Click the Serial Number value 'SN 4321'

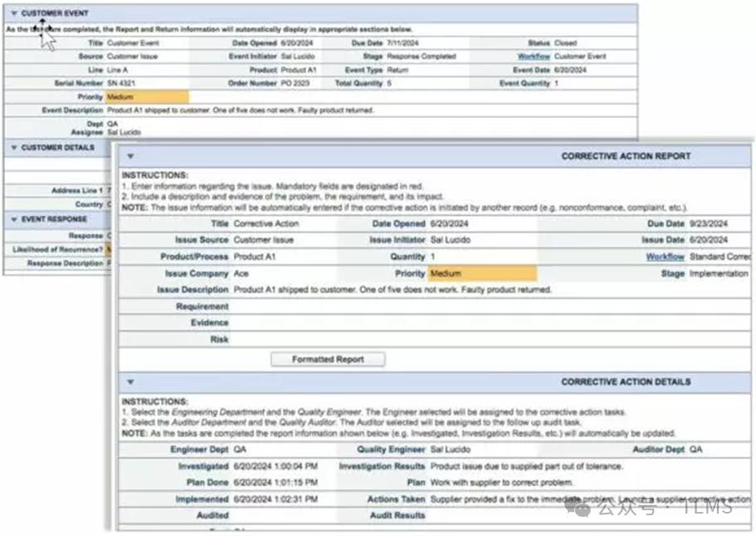121,84
